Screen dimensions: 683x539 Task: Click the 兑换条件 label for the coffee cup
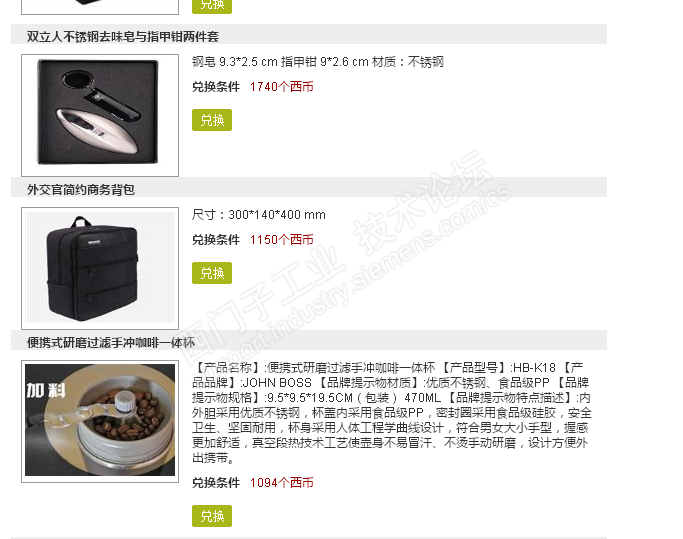(216, 483)
